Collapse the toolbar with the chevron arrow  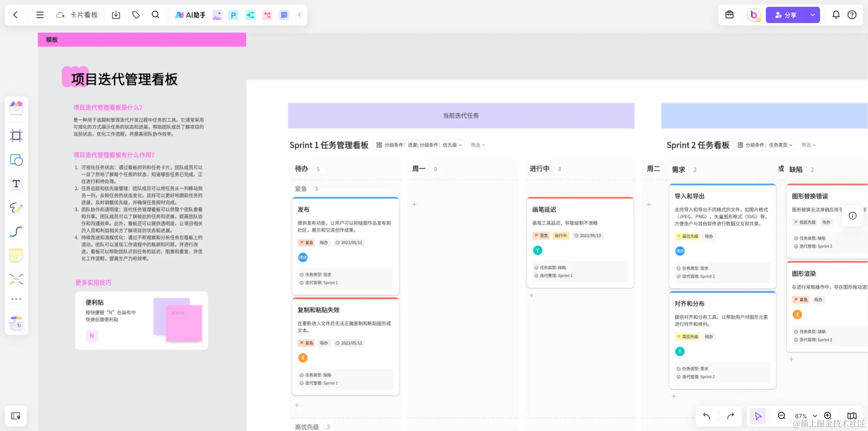[x=299, y=14]
